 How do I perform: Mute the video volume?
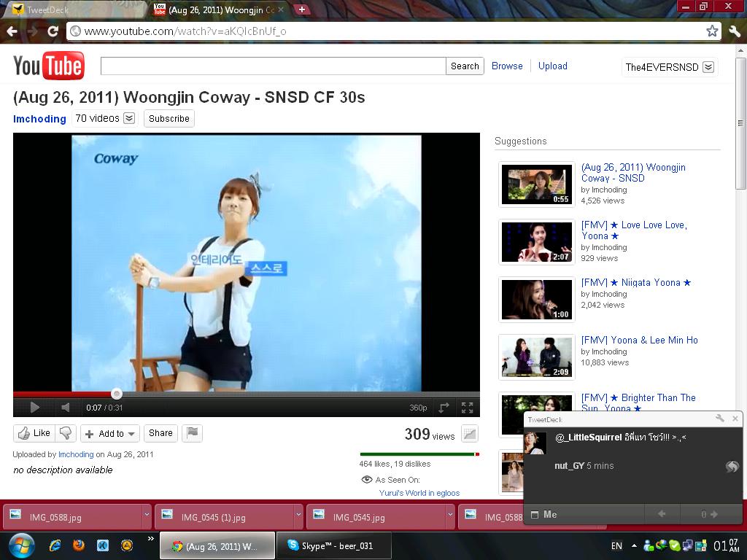point(66,408)
